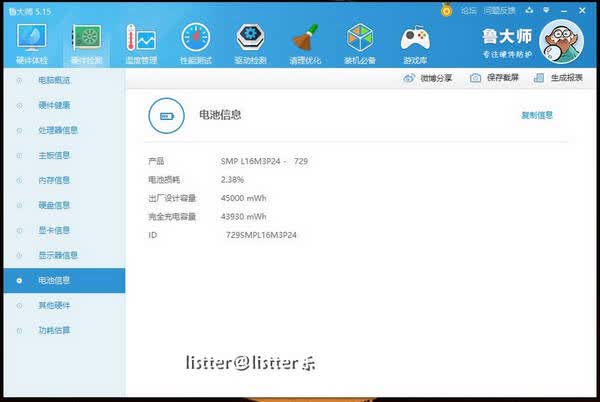
Task: Click the 生成报表 button
Action: [558, 78]
